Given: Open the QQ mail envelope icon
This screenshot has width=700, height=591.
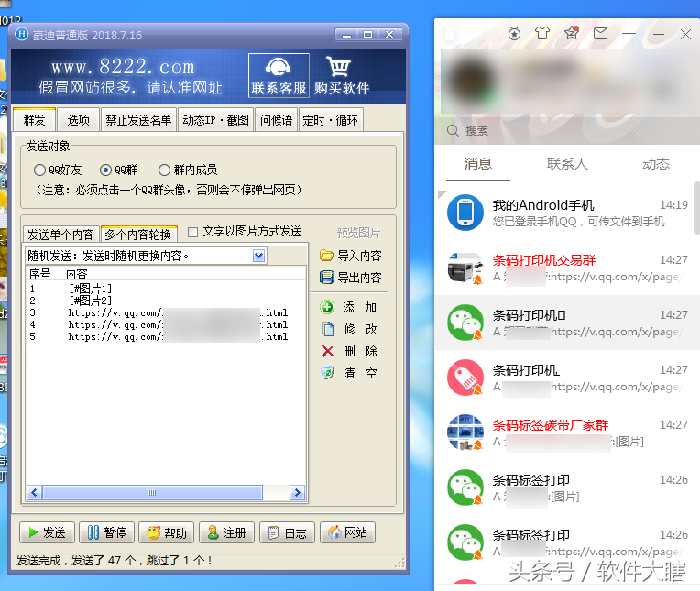Looking at the screenshot, I should (x=600, y=34).
